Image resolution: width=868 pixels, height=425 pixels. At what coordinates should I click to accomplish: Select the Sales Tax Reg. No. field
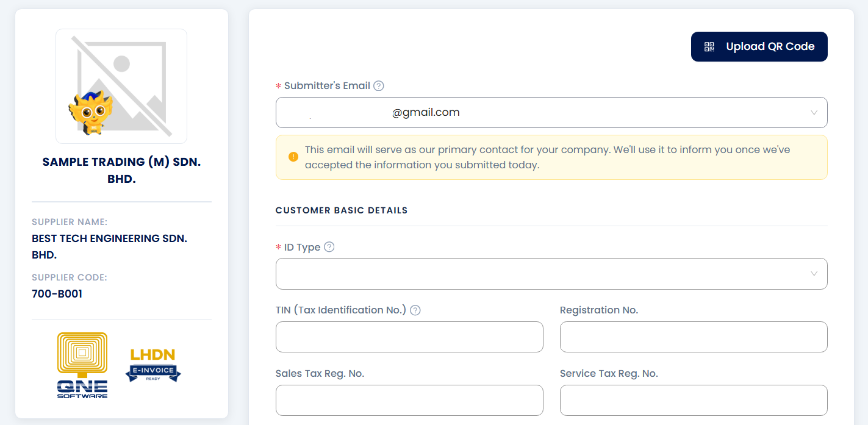[409, 400]
